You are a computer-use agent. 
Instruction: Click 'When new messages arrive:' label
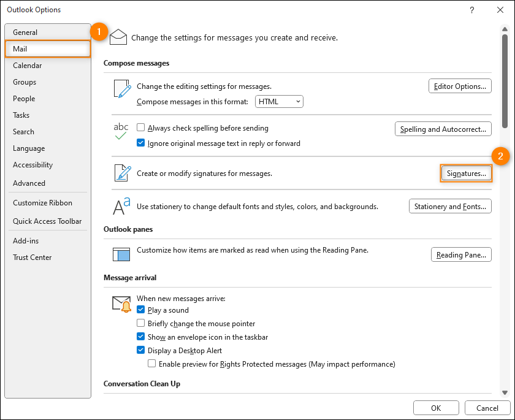[181, 299]
